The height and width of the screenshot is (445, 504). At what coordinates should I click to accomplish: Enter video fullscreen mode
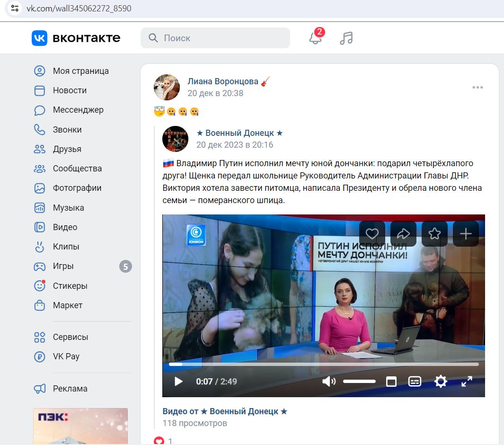467,382
